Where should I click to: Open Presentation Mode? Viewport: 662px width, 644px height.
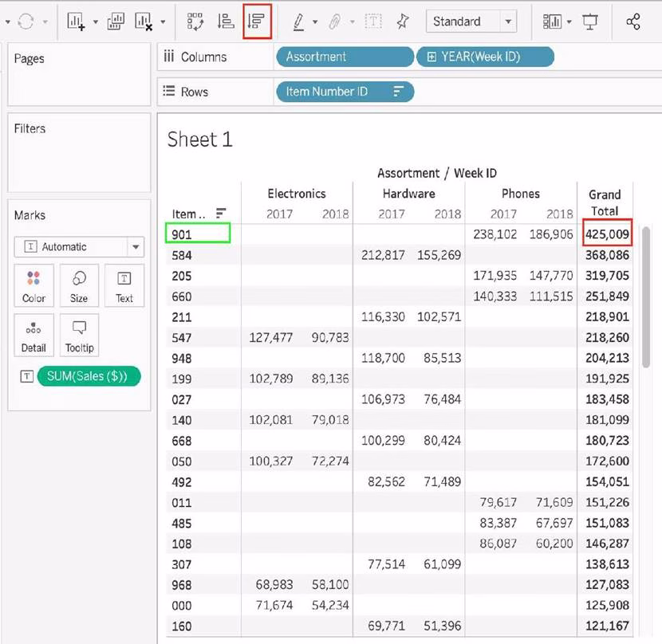tap(590, 22)
